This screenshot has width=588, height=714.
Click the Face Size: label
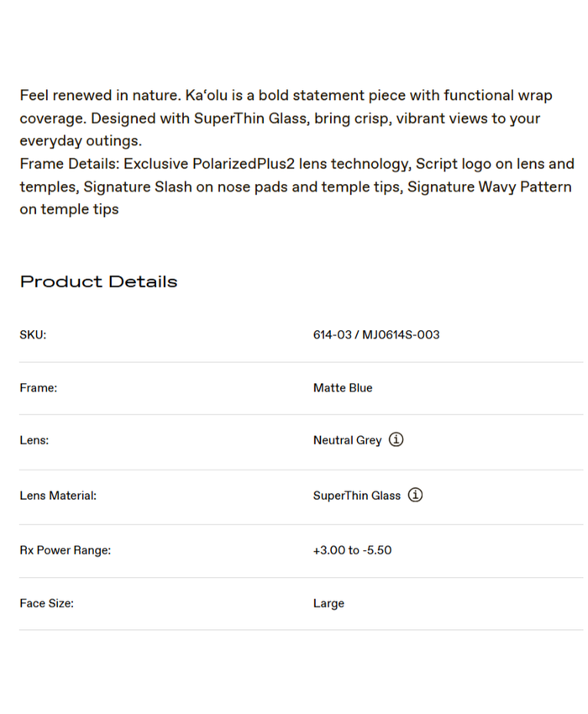46,603
